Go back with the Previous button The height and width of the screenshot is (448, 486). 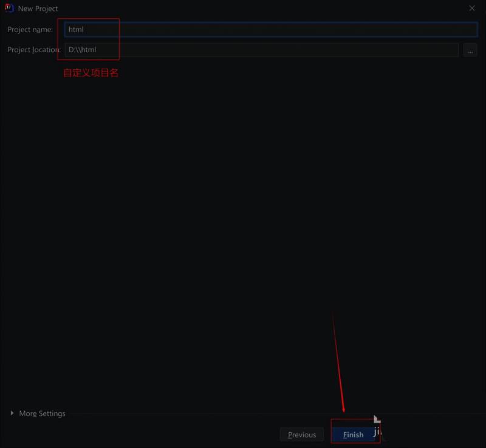point(302,435)
